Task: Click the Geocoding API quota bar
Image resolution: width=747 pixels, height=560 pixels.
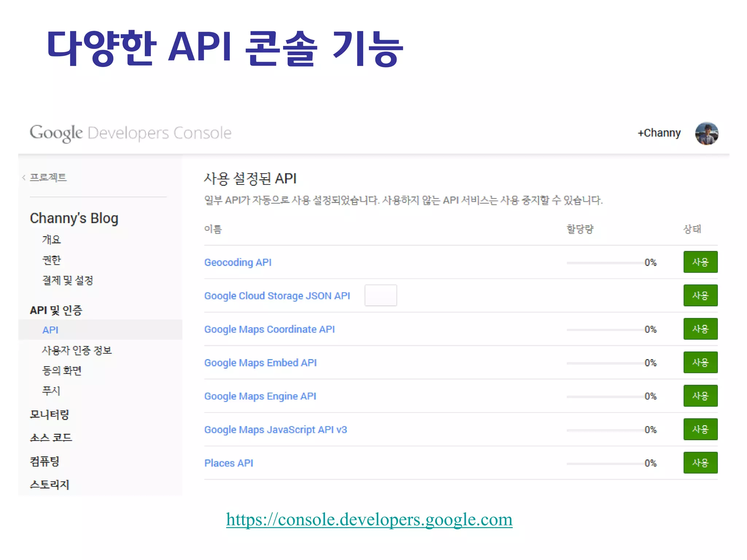Action: click(605, 262)
